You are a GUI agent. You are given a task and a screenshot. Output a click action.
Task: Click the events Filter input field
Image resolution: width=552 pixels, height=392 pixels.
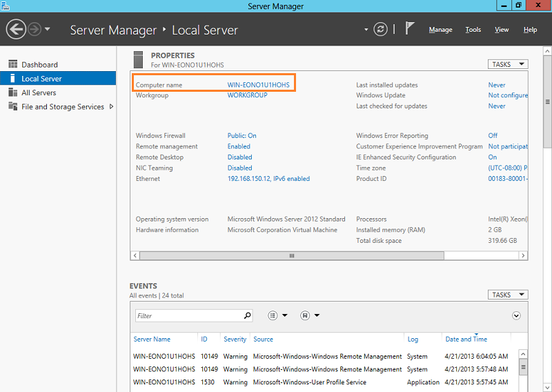pyautogui.click(x=188, y=315)
